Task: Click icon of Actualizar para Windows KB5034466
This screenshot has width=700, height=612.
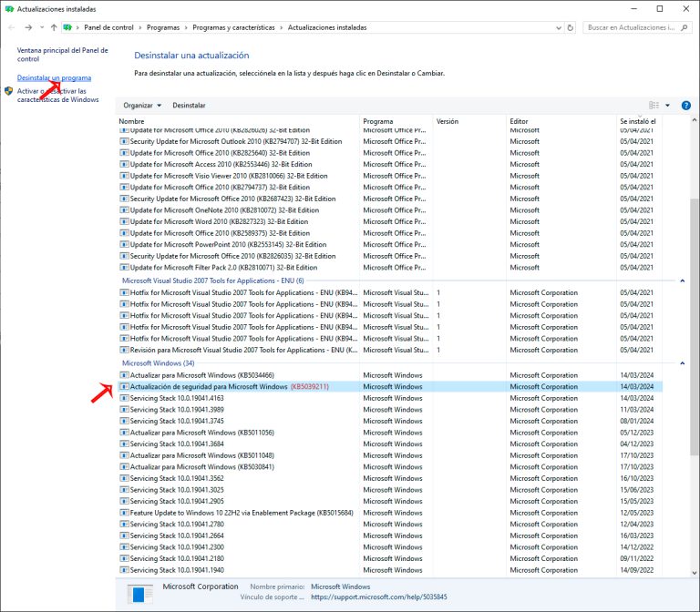Action: pyautogui.click(x=124, y=375)
